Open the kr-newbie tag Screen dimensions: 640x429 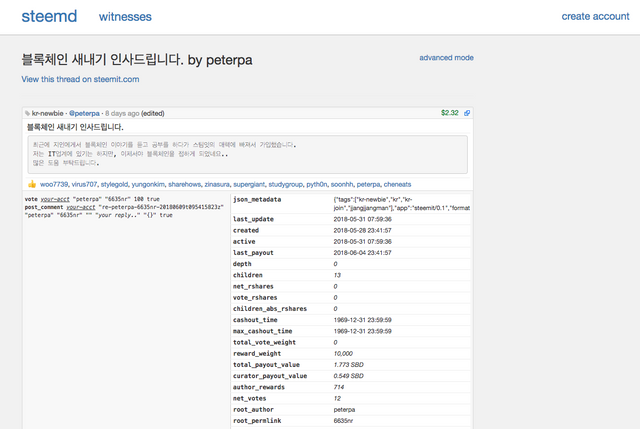click(47, 113)
